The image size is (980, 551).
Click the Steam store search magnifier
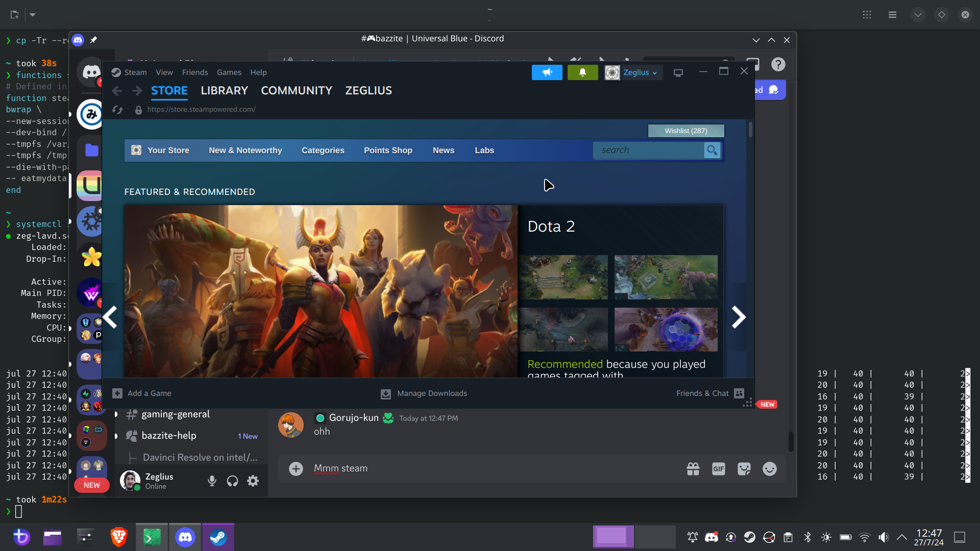click(x=712, y=150)
